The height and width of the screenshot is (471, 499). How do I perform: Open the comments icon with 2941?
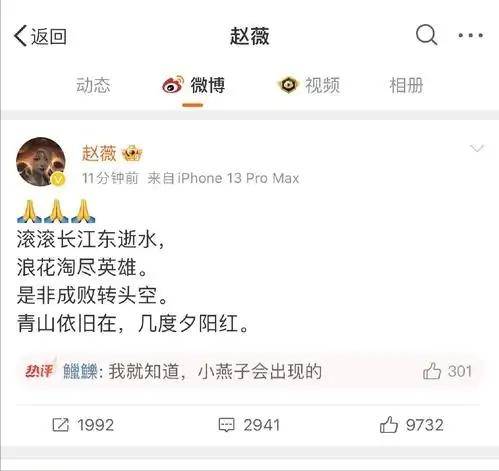[226, 425]
